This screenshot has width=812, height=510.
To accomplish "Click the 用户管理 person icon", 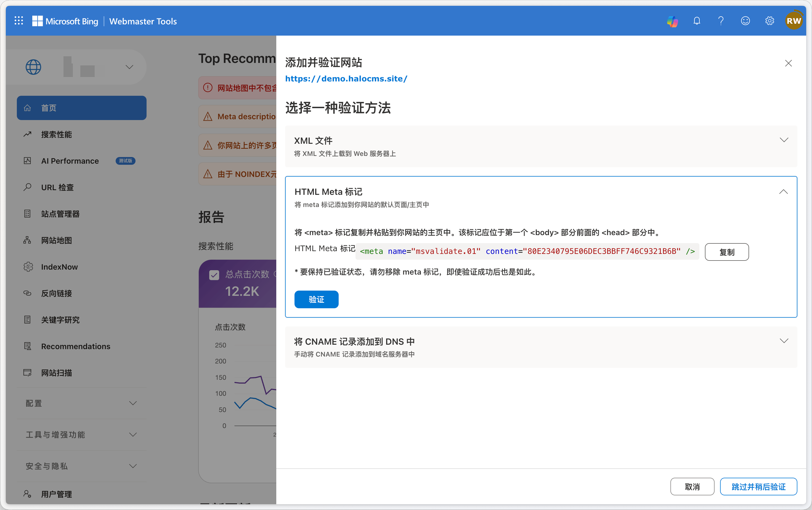I will [27, 494].
